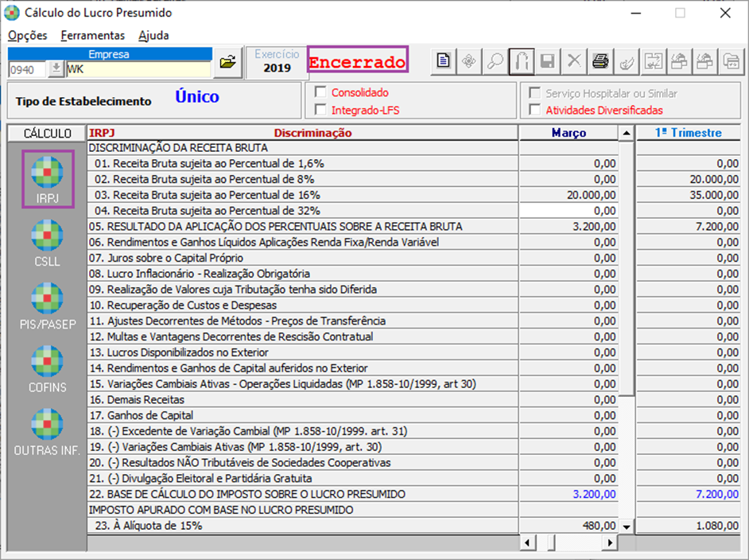The width and height of the screenshot is (749, 560).
Task: Open the IRPJ calculation section
Action: tap(47, 179)
